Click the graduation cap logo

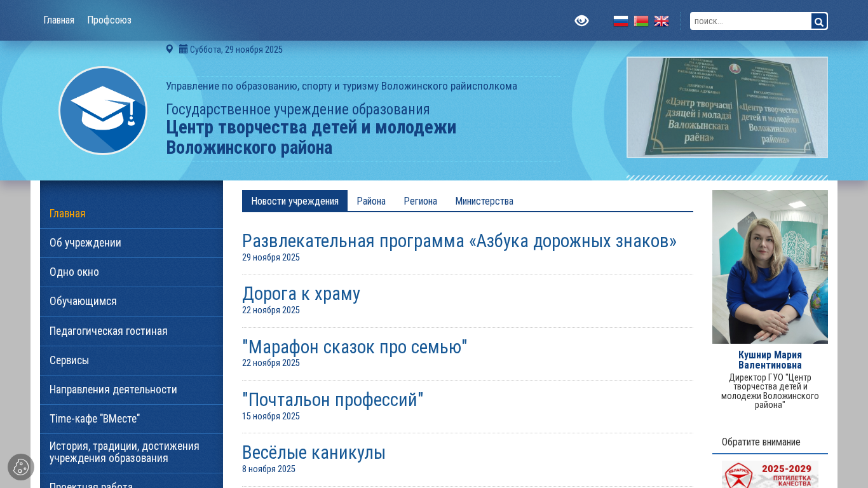pyautogui.click(x=103, y=111)
